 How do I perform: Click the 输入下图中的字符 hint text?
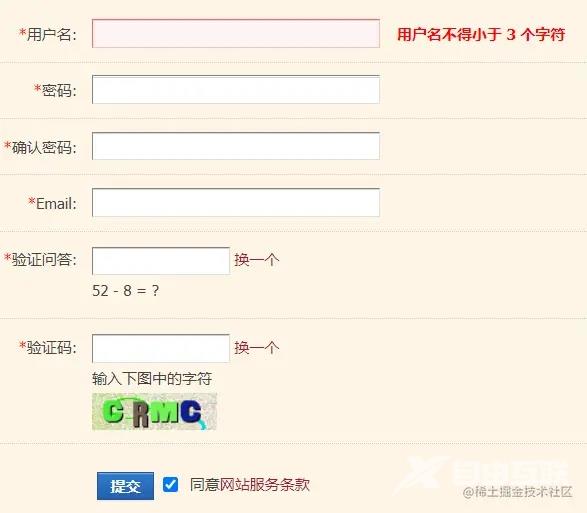(x=152, y=379)
